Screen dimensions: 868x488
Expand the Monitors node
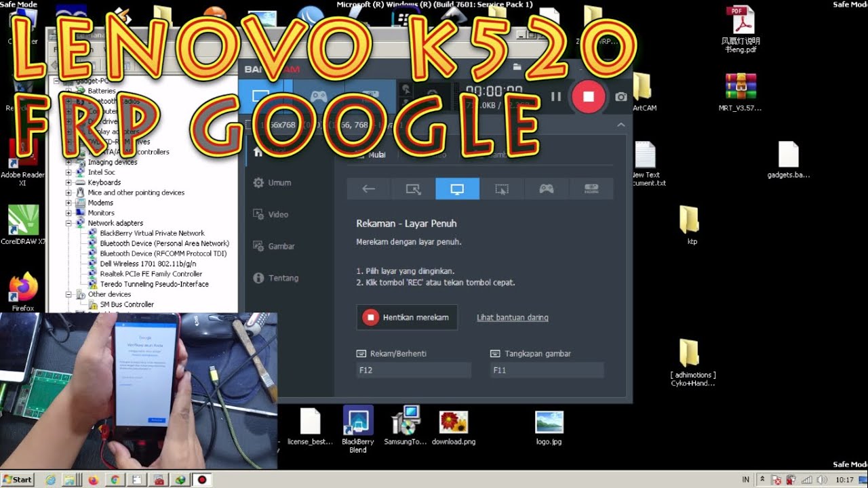(68, 213)
